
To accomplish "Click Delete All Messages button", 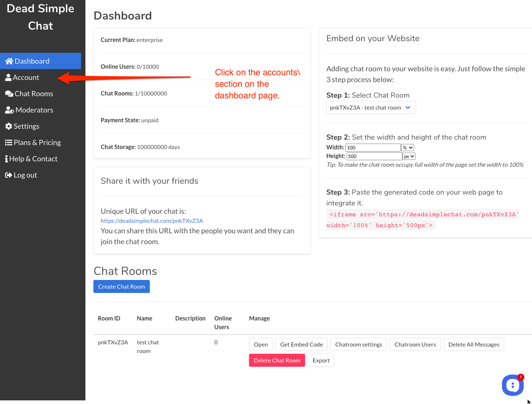I will [x=474, y=344].
